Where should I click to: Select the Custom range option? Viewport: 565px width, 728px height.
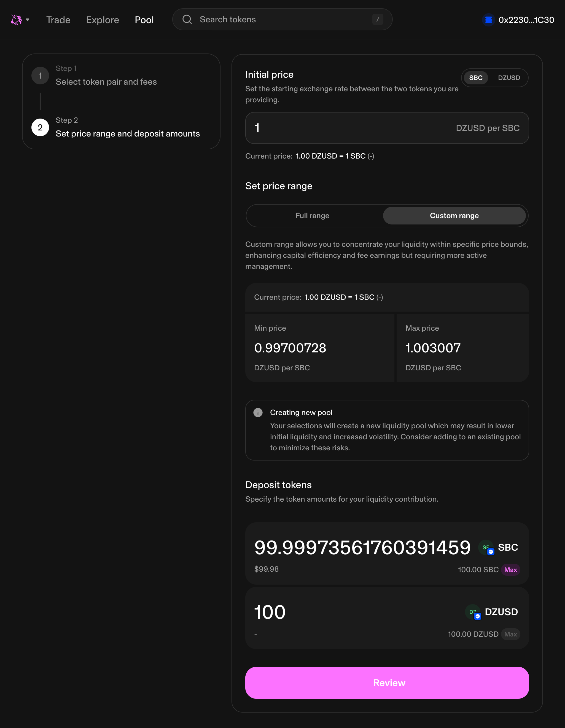tap(454, 216)
